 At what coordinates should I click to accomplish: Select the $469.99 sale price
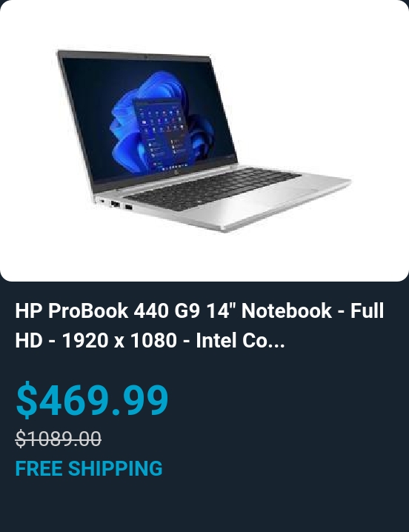(x=92, y=399)
